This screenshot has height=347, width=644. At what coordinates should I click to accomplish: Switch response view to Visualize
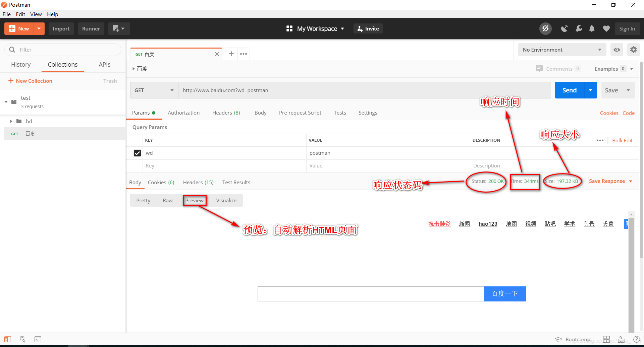click(226, 200)
